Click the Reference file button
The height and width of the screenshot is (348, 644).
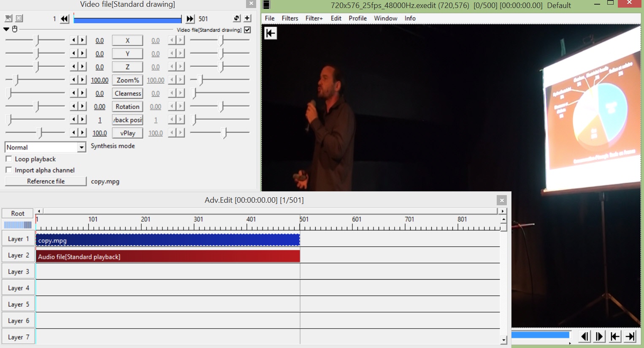[x=46, y=181]
